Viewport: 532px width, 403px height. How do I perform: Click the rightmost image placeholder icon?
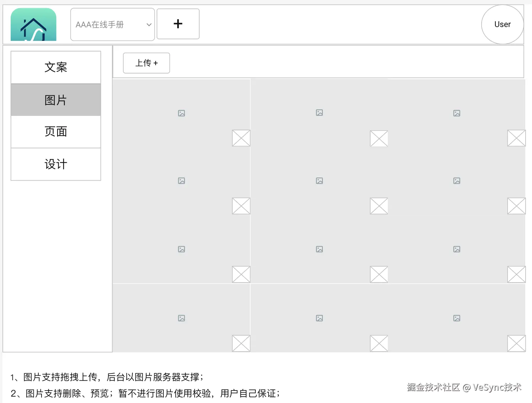[x=457, y=113]
